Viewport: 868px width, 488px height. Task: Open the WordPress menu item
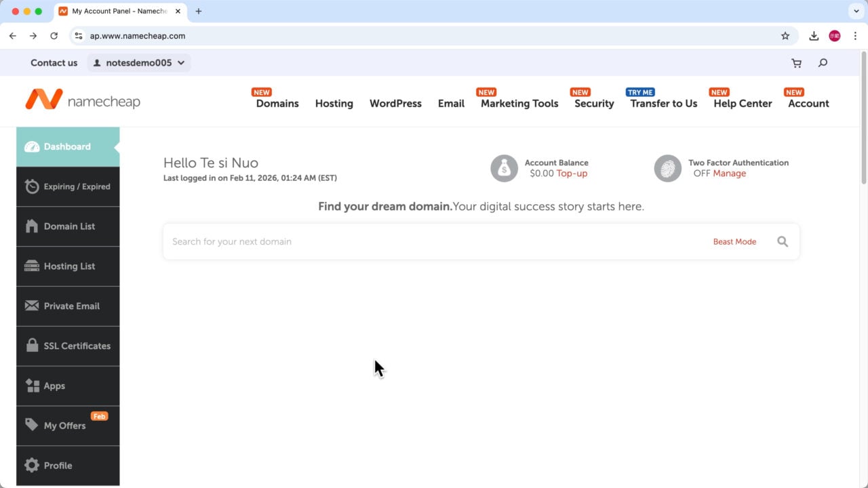[395, 103]
